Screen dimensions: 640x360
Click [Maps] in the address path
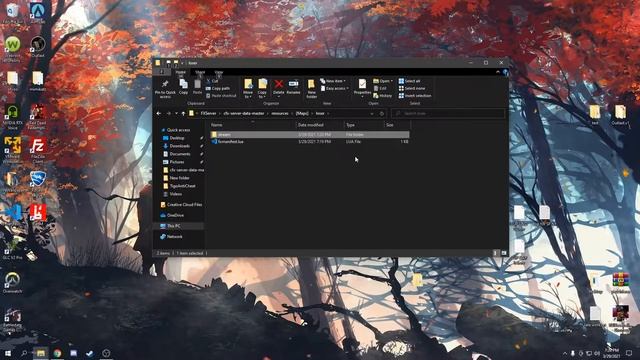pyautogui.click(x=302, y=113)
